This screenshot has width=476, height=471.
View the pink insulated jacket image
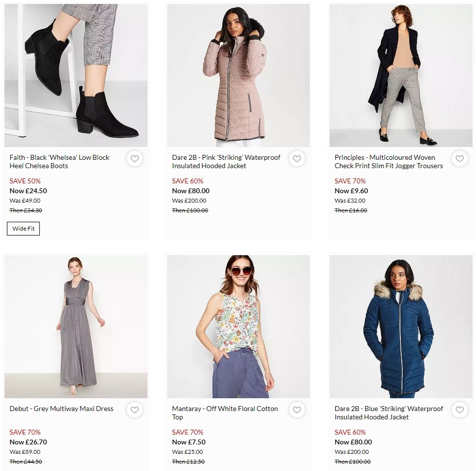(x=238, y=75)
